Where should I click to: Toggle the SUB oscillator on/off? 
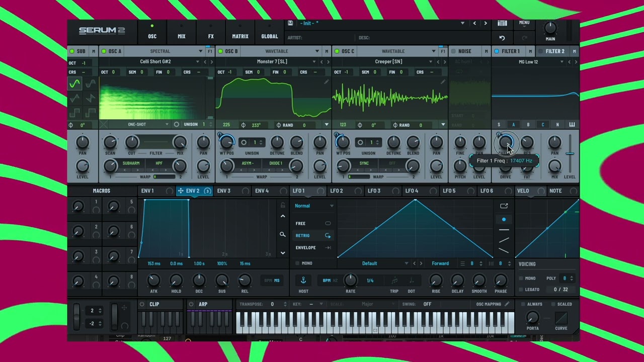pos(72,51)
